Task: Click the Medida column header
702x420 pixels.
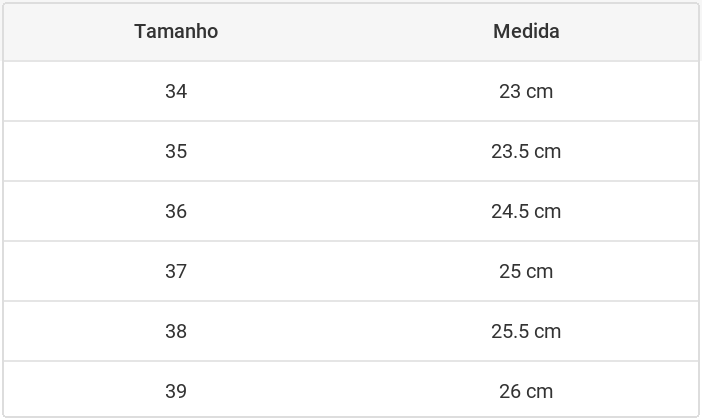Action: 526,32
